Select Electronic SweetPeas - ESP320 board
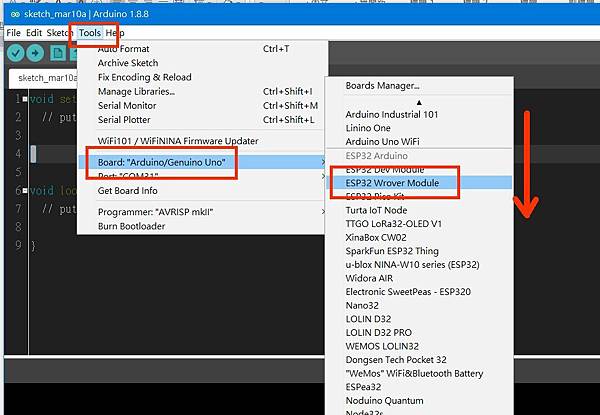Image resolution: width=600 pixels, height=415 pixels. [419, 292]
